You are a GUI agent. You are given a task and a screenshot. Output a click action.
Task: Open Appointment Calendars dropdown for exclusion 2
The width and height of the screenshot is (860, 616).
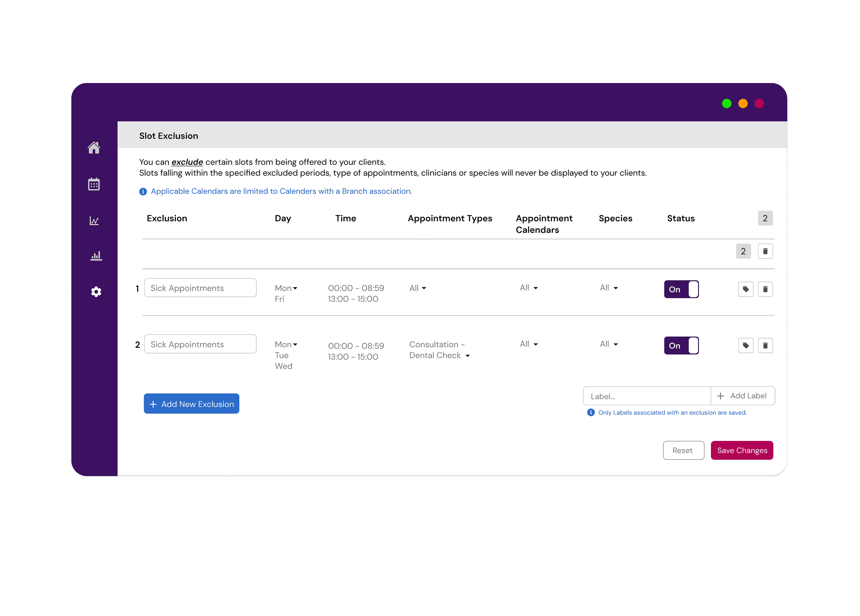529,344
